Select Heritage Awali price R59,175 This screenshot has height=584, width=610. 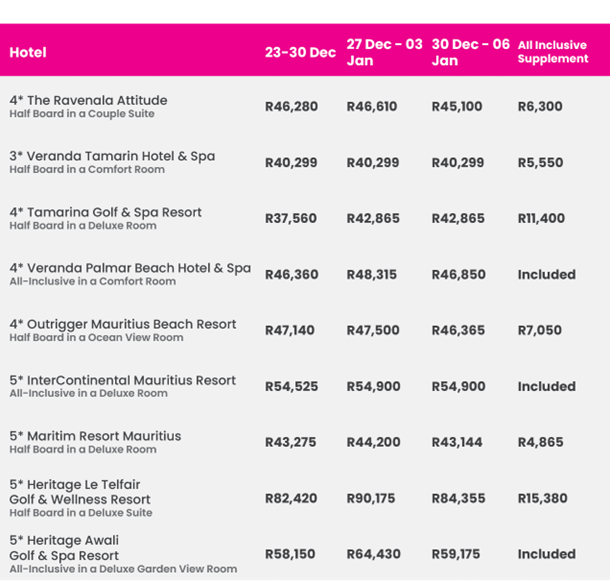pyautogui.click(x=455, y=554)
